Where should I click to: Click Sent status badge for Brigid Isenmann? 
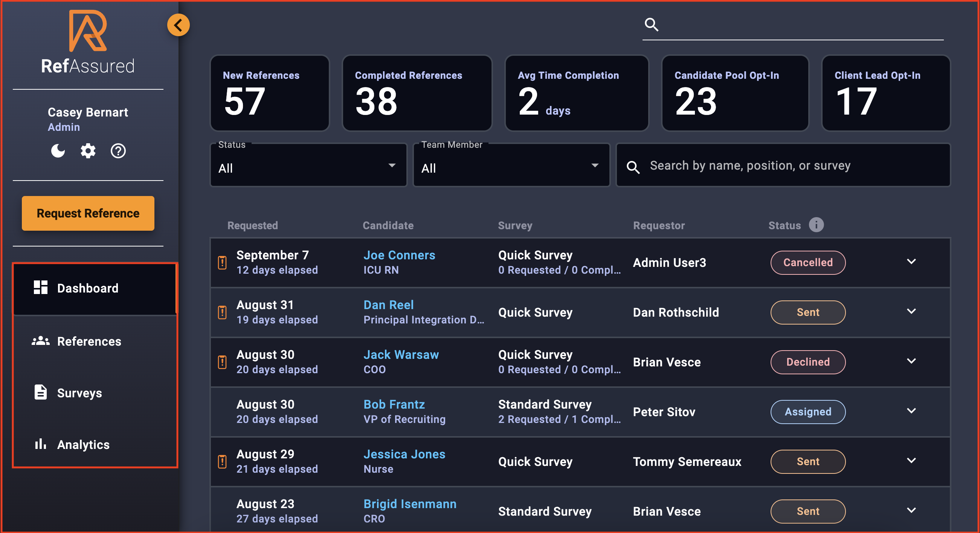[808, 511]
